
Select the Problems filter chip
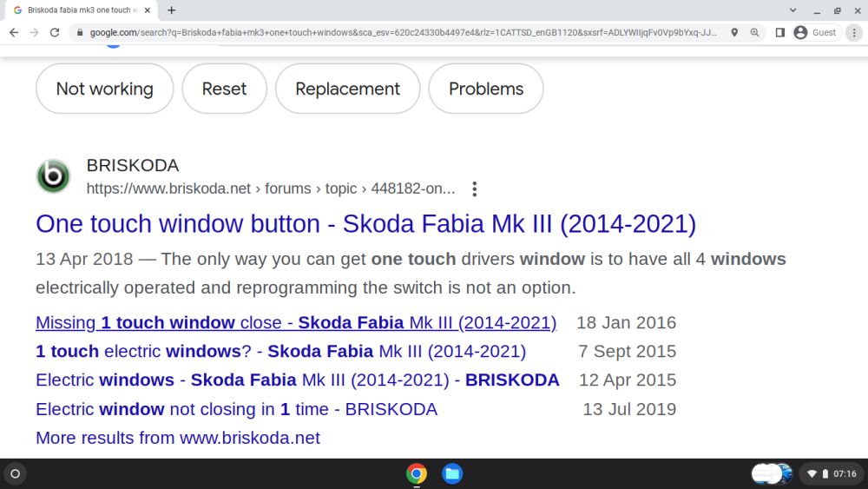tap(486, 89)
